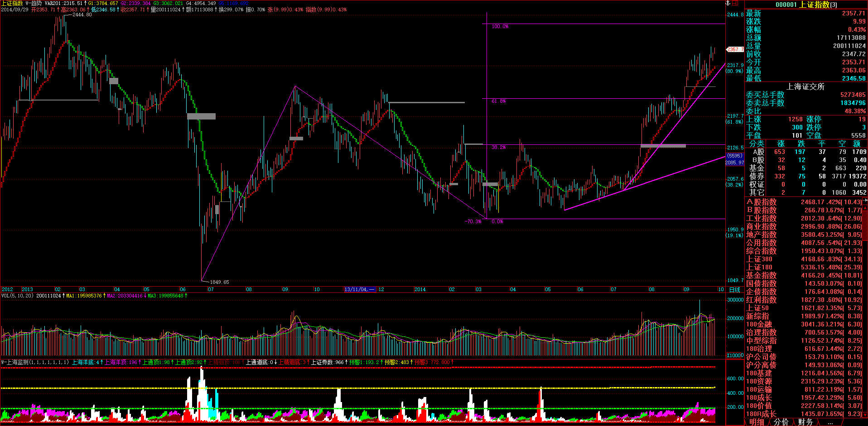Select 地产指数 row in index list
This screenshot has width=868, height=426.
pos(761,235)
